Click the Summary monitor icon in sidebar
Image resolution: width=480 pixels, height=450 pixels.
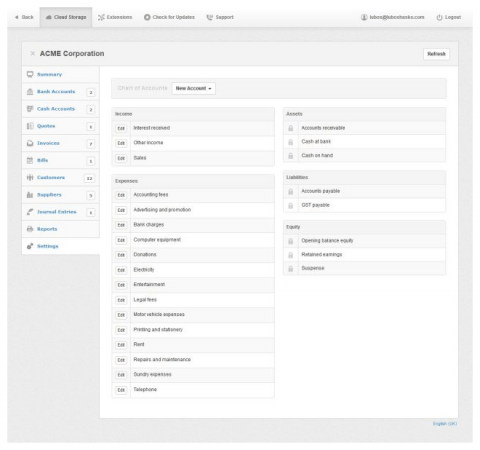coord(30,74)
